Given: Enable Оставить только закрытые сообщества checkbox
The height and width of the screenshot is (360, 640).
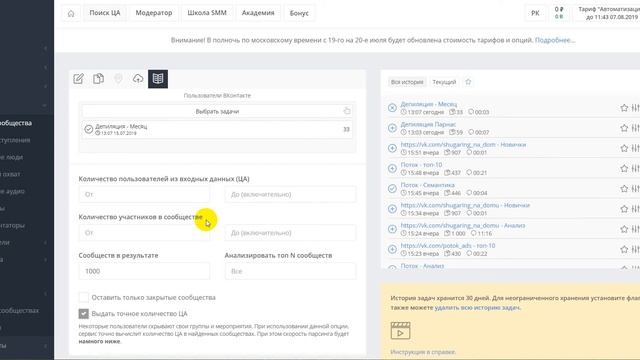Looking at the screenshot, I should pyautogui.click(x=83, y=297).
